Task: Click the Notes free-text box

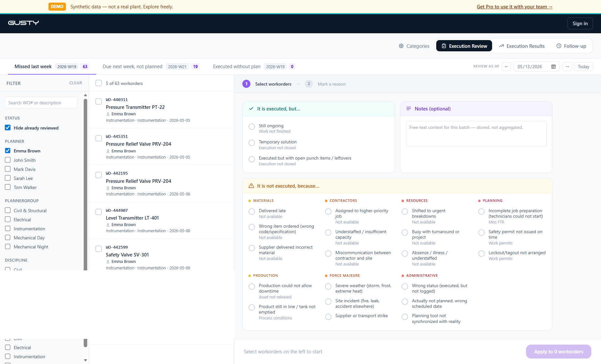Action: (x=476, y=134)
